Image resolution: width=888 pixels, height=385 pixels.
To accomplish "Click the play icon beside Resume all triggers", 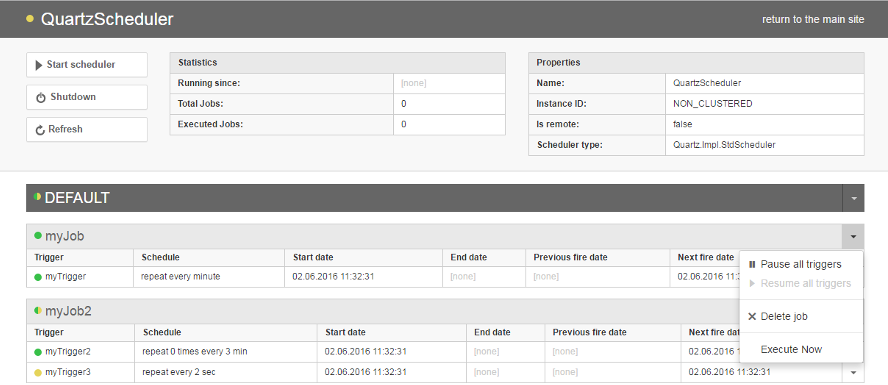I will (752, 283).
